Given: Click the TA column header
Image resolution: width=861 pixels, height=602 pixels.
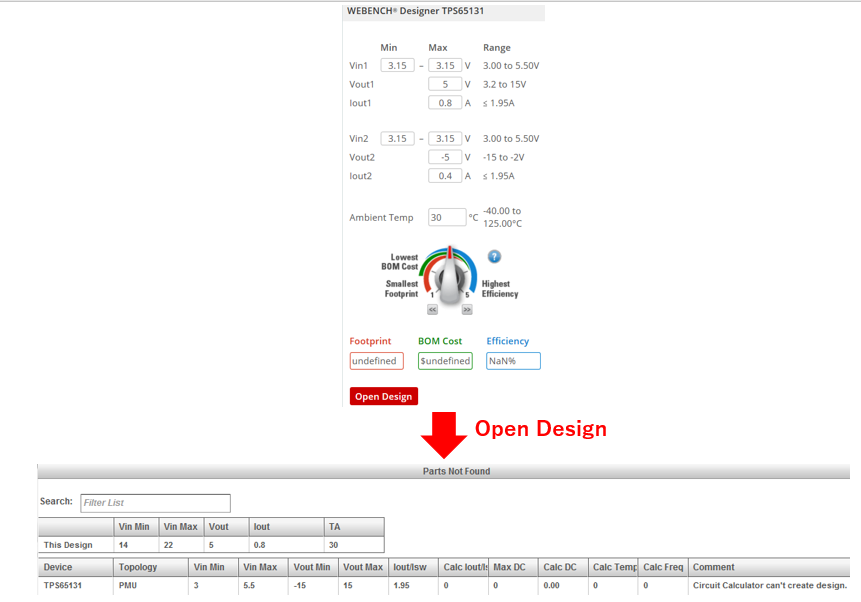Looking at the screenshot, I should click(354, 527).
